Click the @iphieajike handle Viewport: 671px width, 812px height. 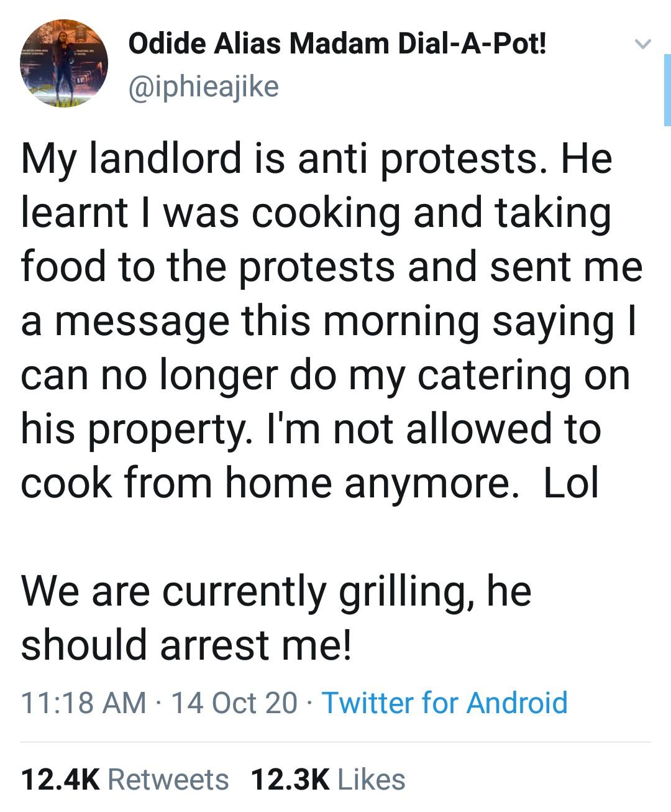click(x=203, y=86)
